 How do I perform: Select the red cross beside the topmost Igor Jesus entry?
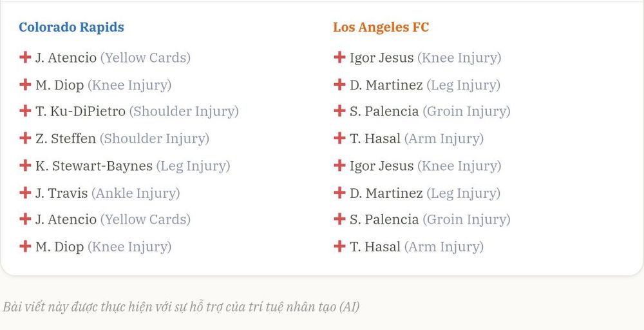(339, 57)
